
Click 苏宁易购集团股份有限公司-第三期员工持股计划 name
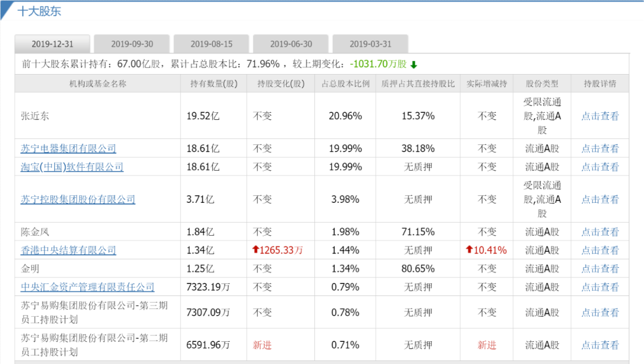[94, 312]
